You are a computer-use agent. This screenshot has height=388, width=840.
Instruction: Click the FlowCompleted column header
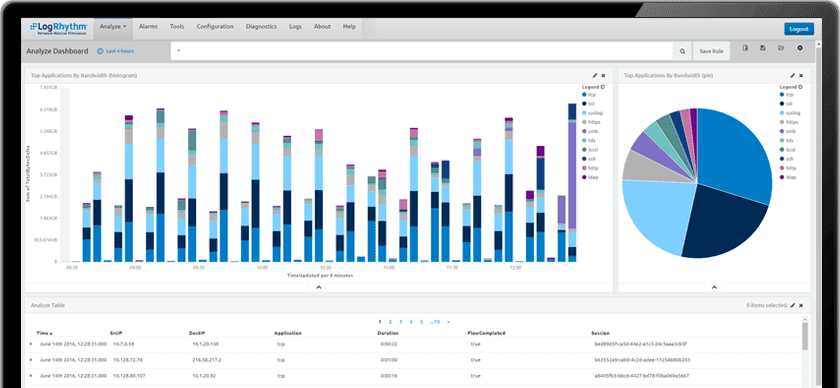pos(486,333)
